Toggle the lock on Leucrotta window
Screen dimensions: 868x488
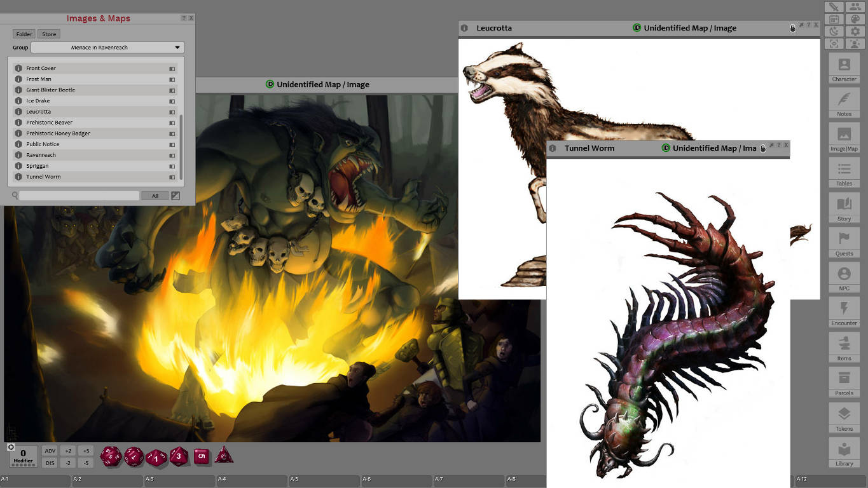tap(792, 29)
